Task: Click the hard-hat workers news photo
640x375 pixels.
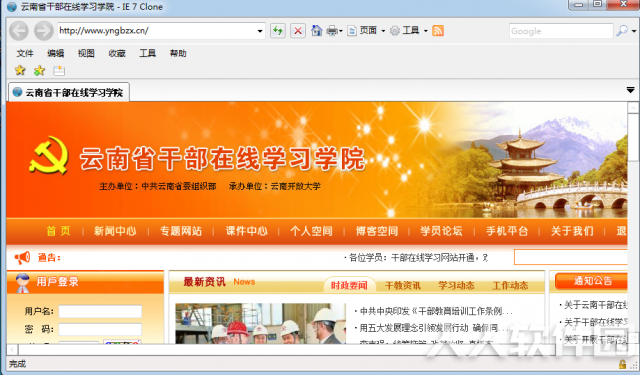Action: (x=260, y=323)
